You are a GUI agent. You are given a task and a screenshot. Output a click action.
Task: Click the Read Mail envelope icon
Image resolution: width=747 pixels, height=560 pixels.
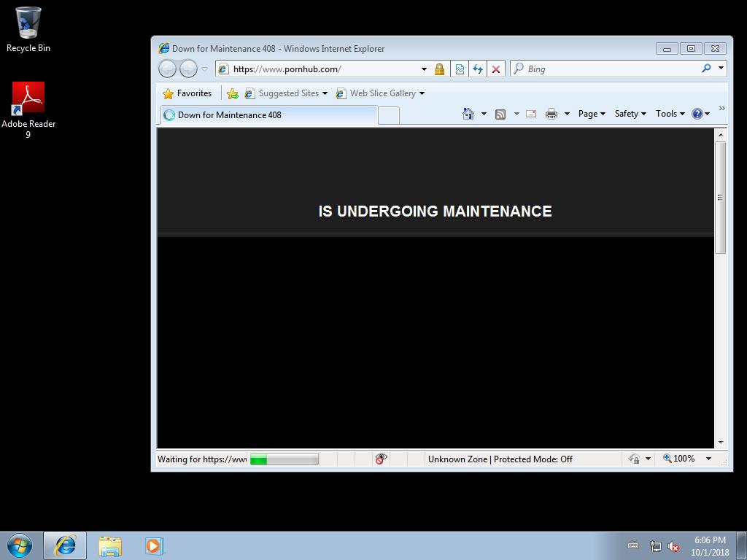531,114
